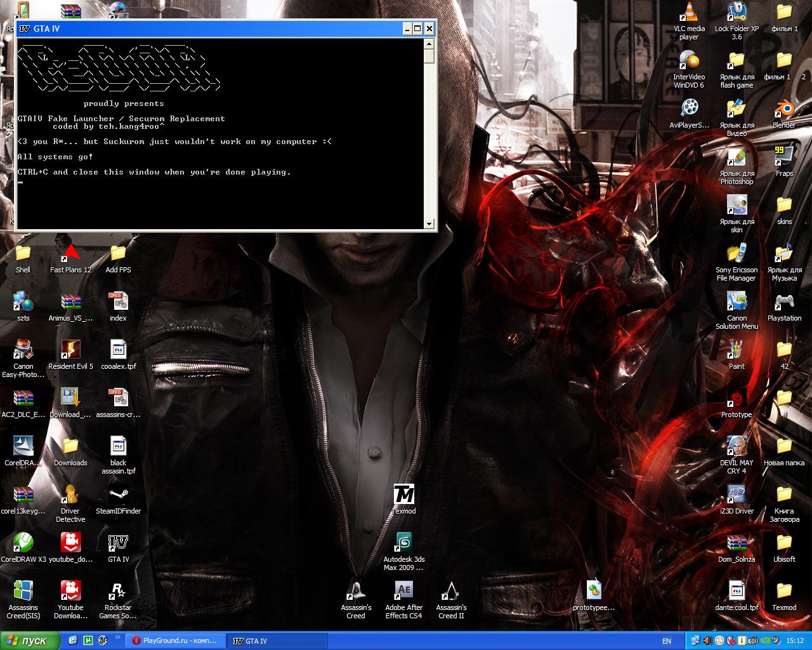Open the Add FPS folder

click(x=118, y=258)
